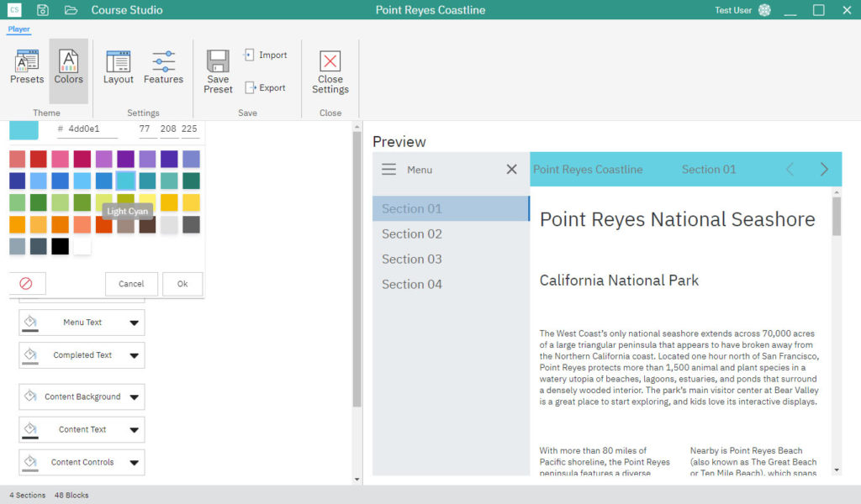
Task: Click the no-color icon in picker
Action: coord(26,284)
